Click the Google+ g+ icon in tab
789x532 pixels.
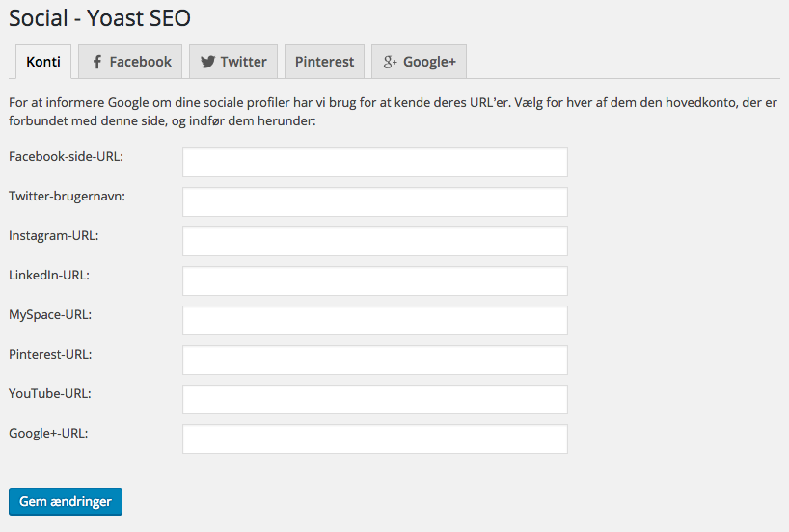(x=390, y=62)
